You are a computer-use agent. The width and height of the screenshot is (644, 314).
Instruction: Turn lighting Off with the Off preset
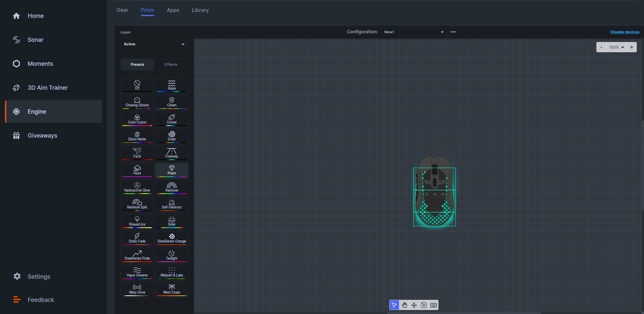pyautogui.click(x=137, y=85)
